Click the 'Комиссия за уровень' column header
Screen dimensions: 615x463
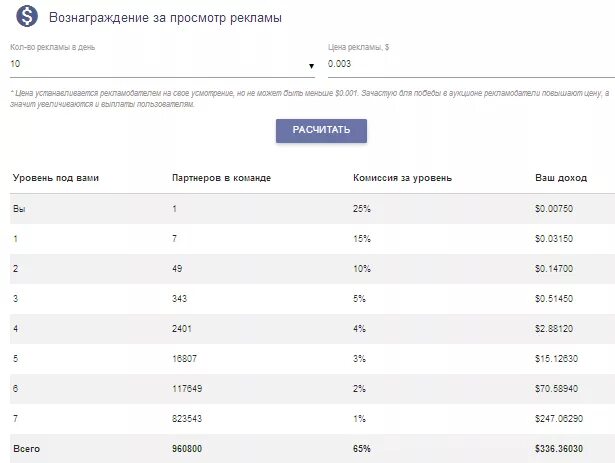[402, 178]
